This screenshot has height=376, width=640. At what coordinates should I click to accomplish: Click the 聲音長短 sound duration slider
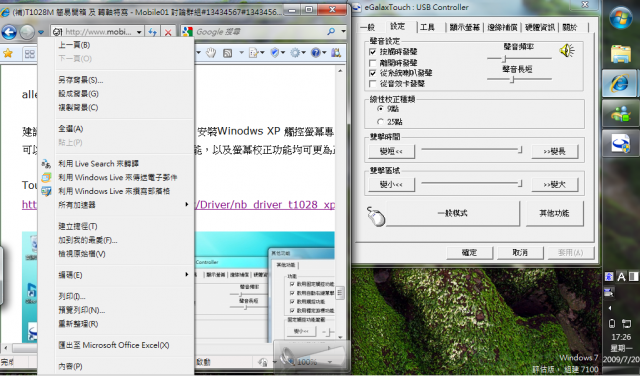519,79
